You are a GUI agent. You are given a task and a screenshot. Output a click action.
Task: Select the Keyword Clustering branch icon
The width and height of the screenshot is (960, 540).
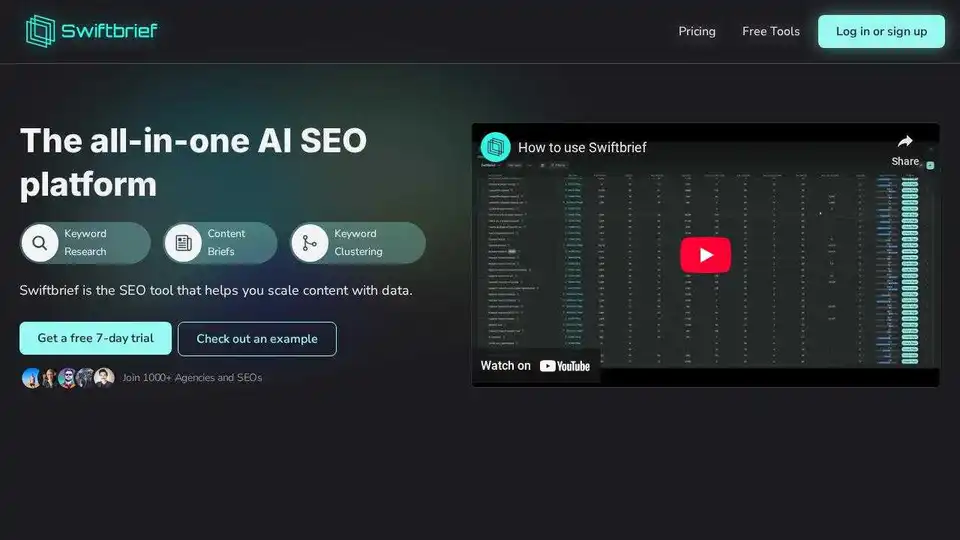pyautogui.click(x=310, y=243)
